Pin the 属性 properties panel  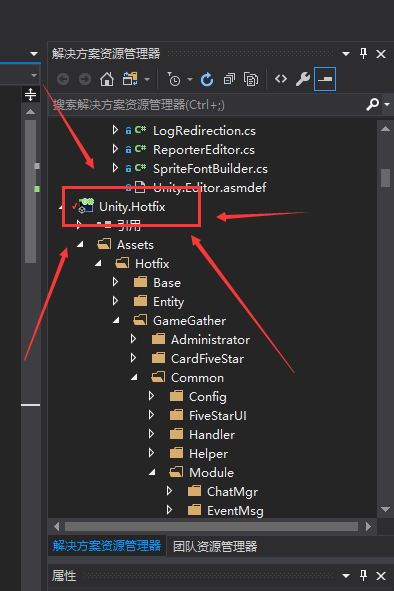(363, 575)
